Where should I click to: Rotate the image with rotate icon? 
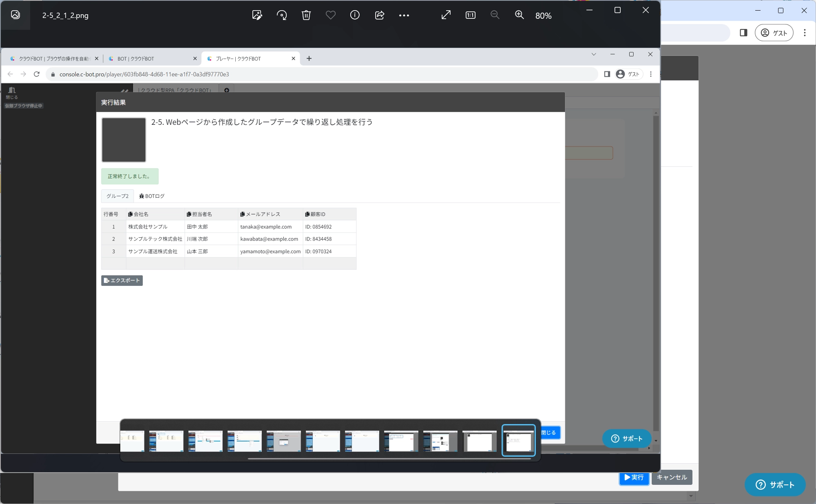click(x=281, y=15)
